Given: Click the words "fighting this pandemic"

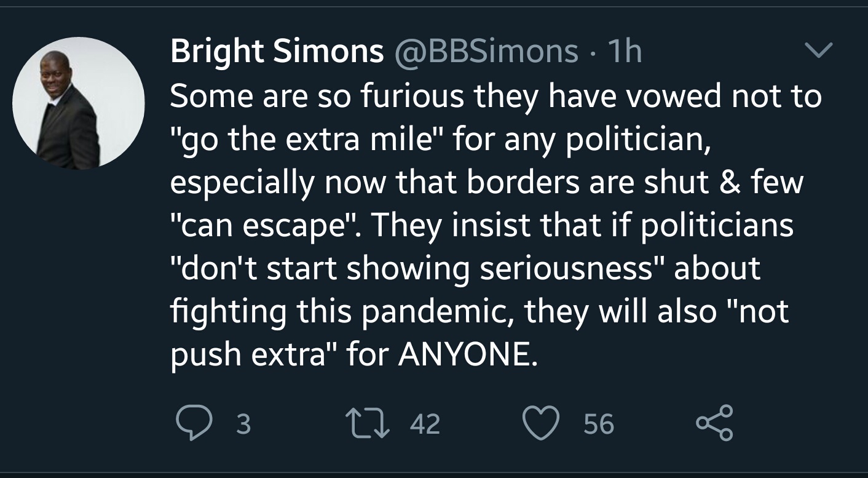Looking at the screenshot, I should click(334, 311).
